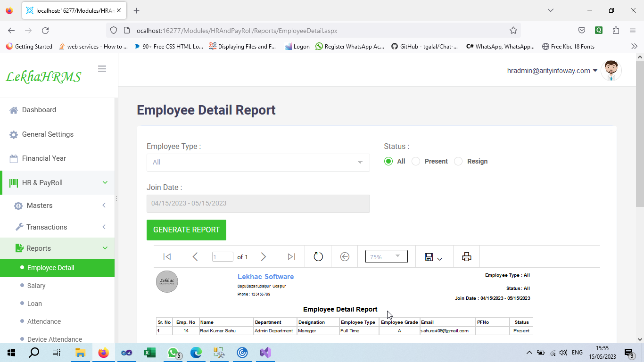Viewport: 644px width, 362px height.
Task: Open the Logon bookmark
Action: point(297,47)
